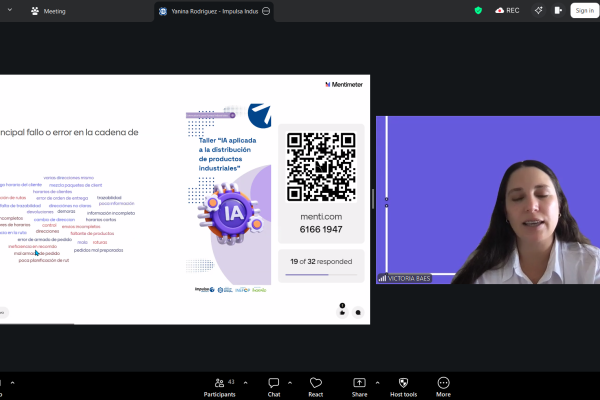
Task: Switch to the Meeting tab
Action: (48, 11)
